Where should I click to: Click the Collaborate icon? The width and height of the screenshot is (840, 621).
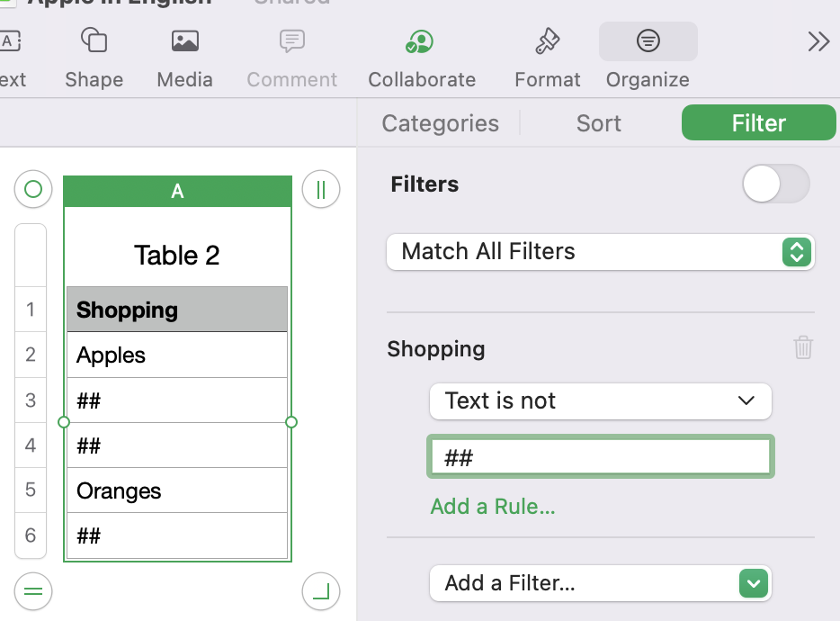[x=421, y=41]
